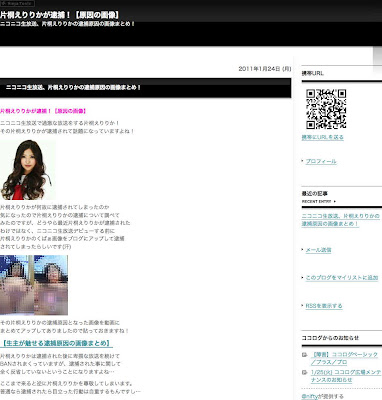Image resolution: width=382 pixels, height=400 pixels.
Task: Open the 【障害】ココログベーシック notice link
Action: pos(344,358)
